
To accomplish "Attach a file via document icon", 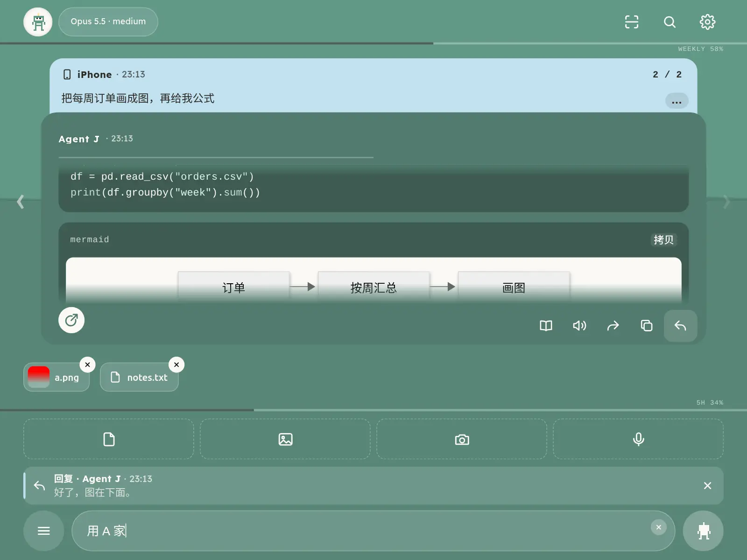I will [x=109, y=439].
